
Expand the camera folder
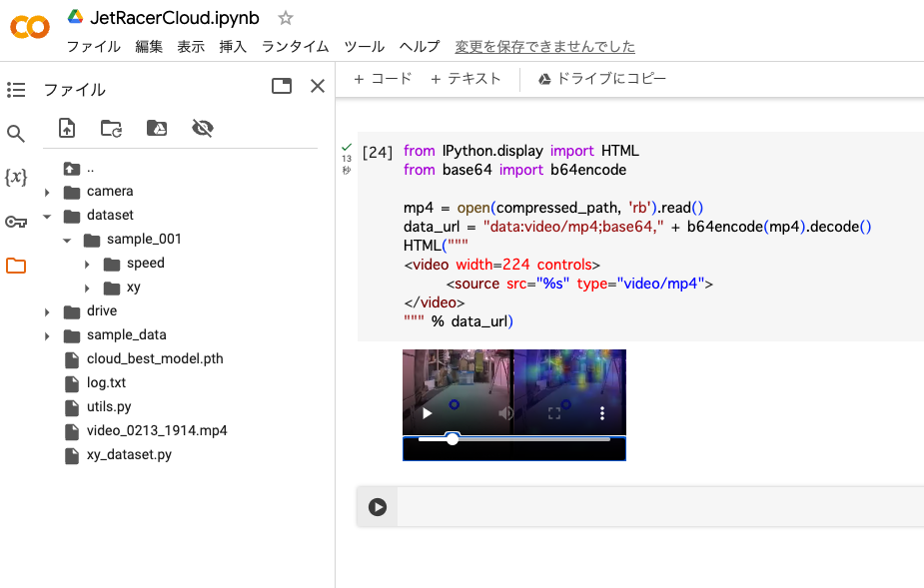(47, 193)
